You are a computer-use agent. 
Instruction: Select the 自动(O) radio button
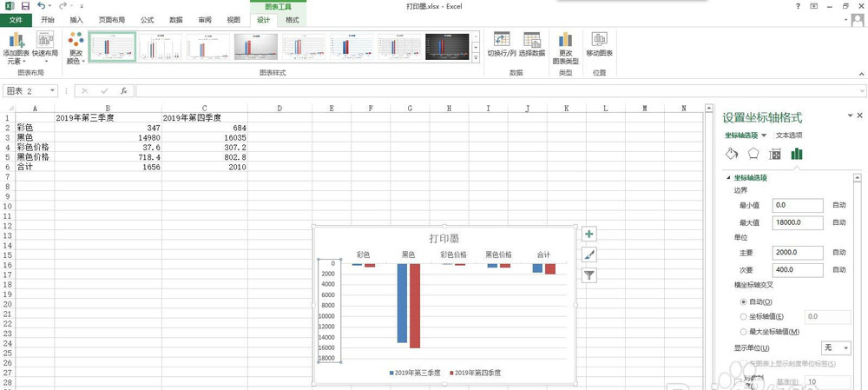(x=743, y=301)
